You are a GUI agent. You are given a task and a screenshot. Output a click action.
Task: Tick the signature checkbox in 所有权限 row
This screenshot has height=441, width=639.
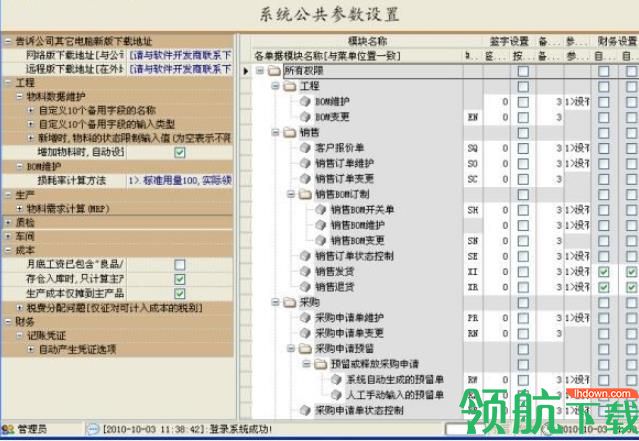pyautogui.click(x=523, y=71)
